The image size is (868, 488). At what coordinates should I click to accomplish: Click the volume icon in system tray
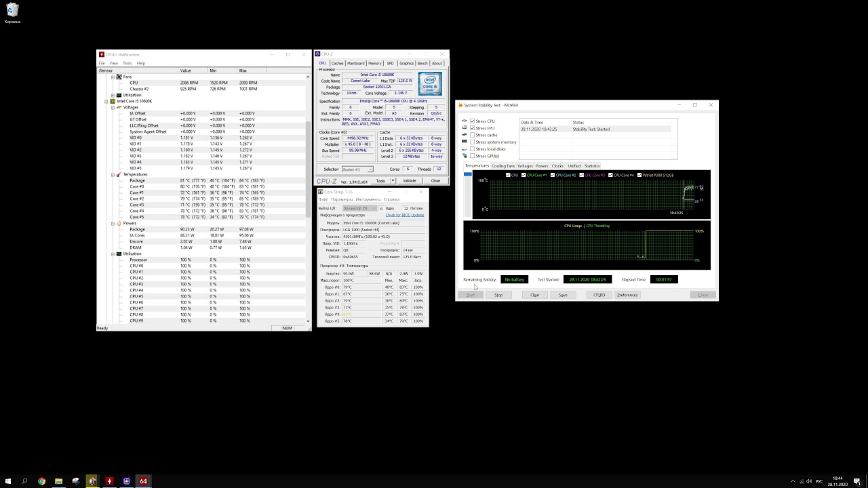coord(809,481)
